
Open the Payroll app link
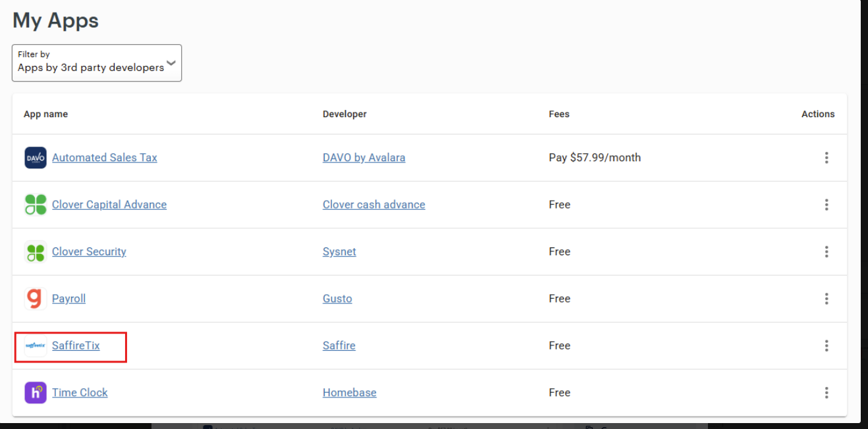pyautogui.click(x=69, y=299)
